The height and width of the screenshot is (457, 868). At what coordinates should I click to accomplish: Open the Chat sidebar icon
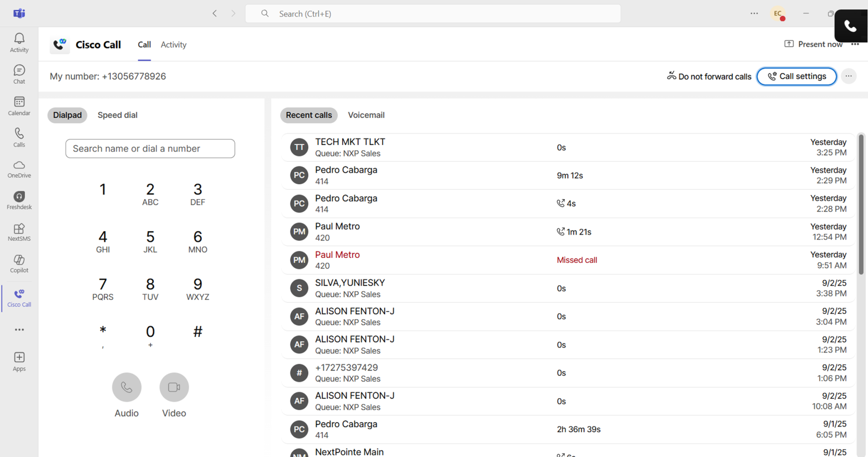click(19, 74)
